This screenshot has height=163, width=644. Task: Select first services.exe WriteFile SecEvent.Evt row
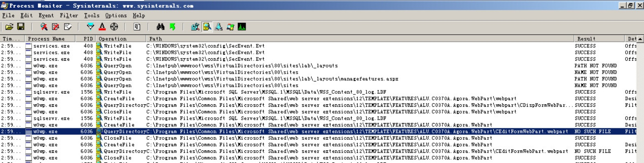[319, 46]
